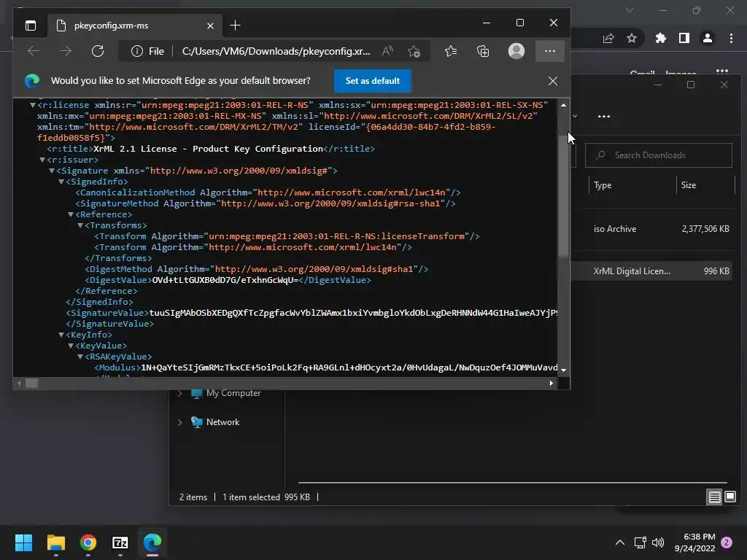The width and height of the screenshot is (747, 560).
Task: Open Windows Start menu
Action: [x=23, y=542]
